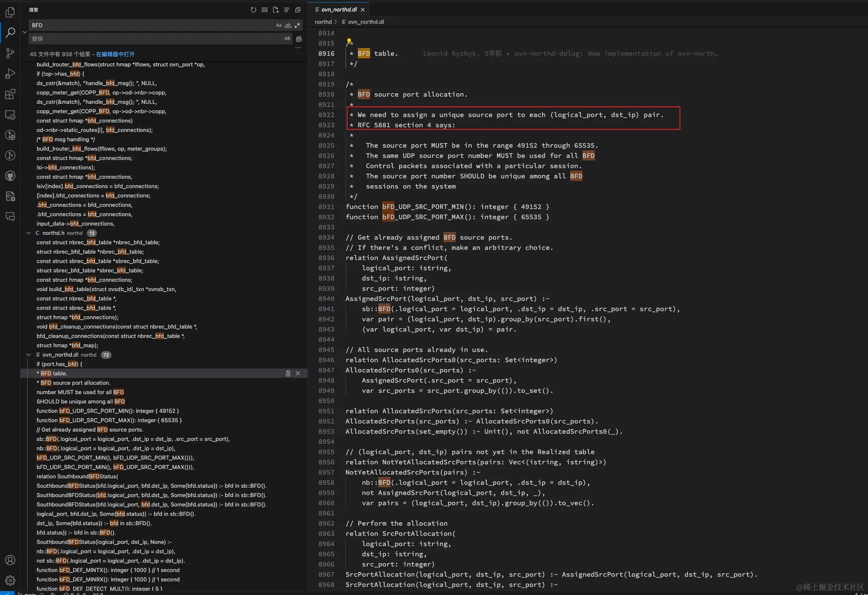Toggle search details with the ellipsis
The image size is (868, 595).
[298, 48]
